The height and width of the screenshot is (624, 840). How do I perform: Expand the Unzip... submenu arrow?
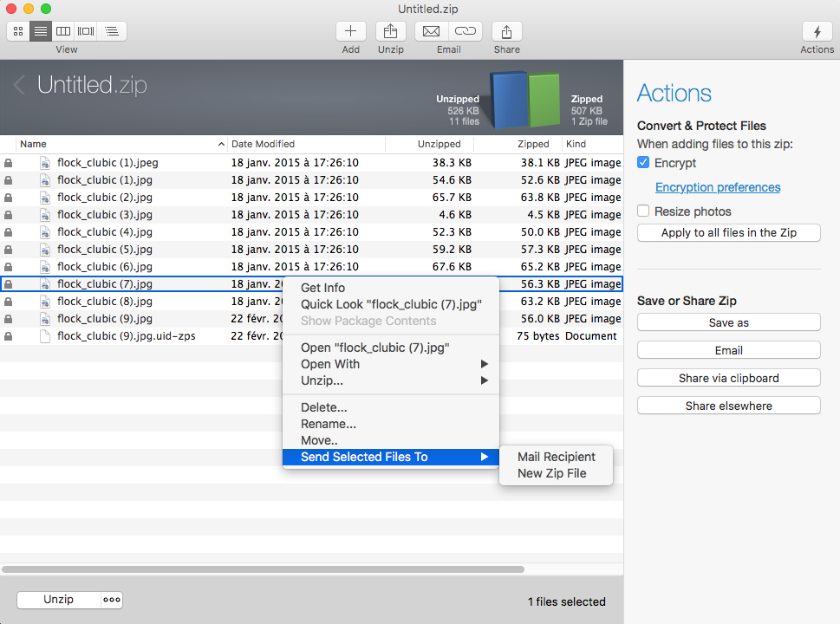pyautogui.click(x=485, y=380)
